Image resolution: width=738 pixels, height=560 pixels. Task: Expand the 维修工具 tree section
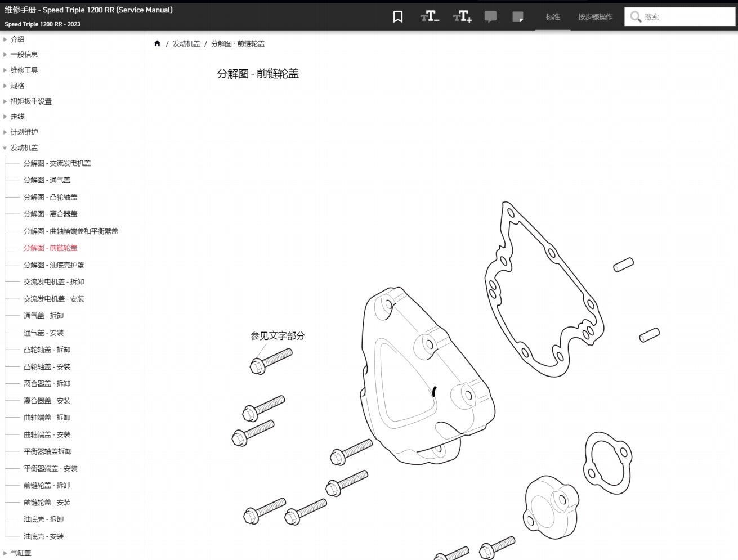(x=5, y=70)
